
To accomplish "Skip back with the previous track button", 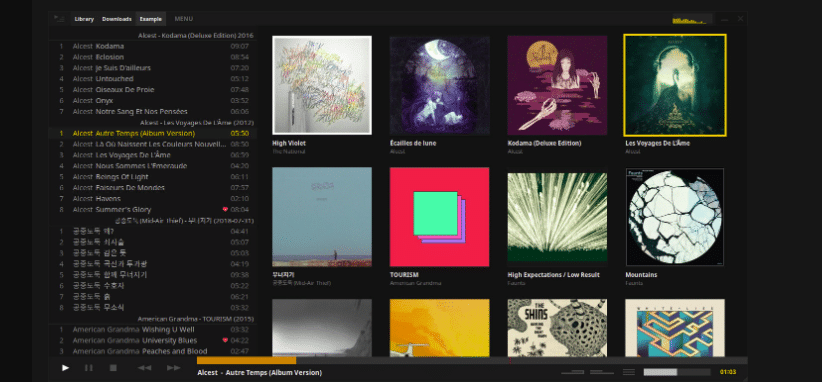I will coord(144,368).
